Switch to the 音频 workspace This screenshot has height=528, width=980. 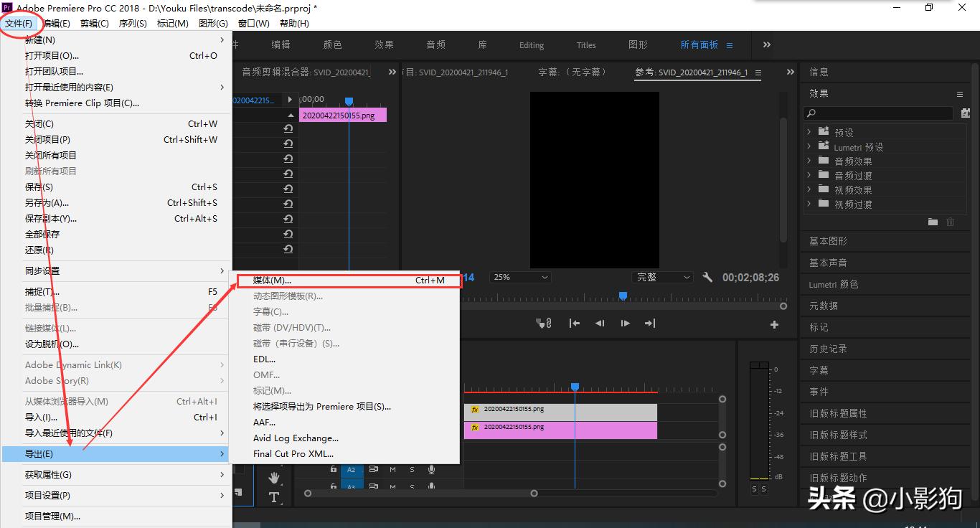436,44
